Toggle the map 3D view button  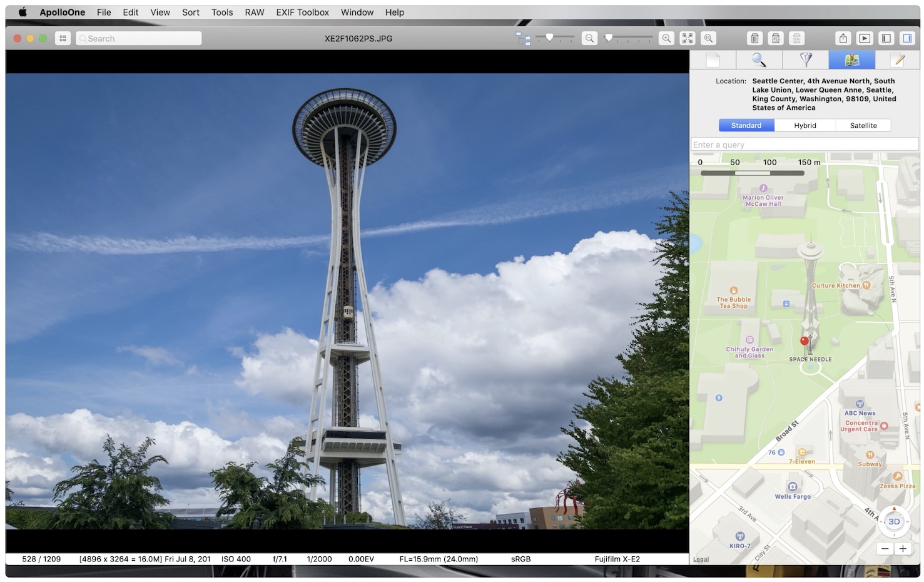(x=894, y=521)
